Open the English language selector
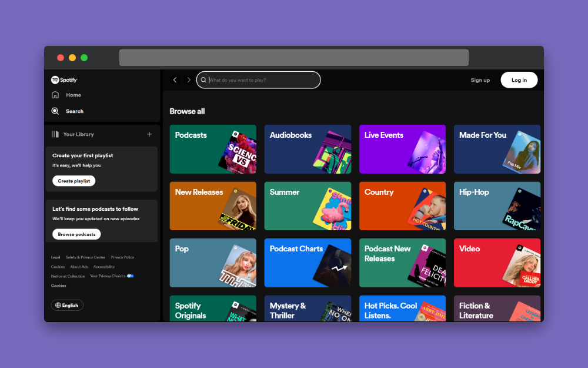588x368 pixels. click(67, 305)
